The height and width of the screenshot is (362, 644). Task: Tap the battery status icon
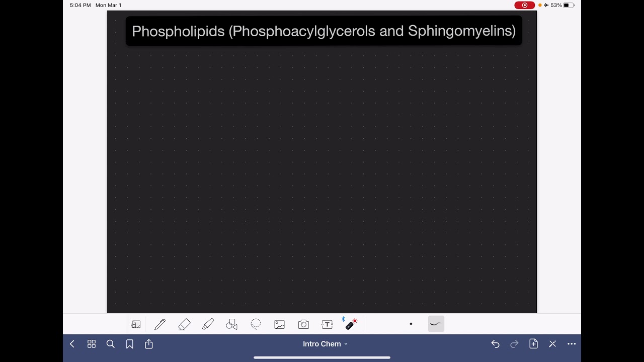[x=569, y=5]
